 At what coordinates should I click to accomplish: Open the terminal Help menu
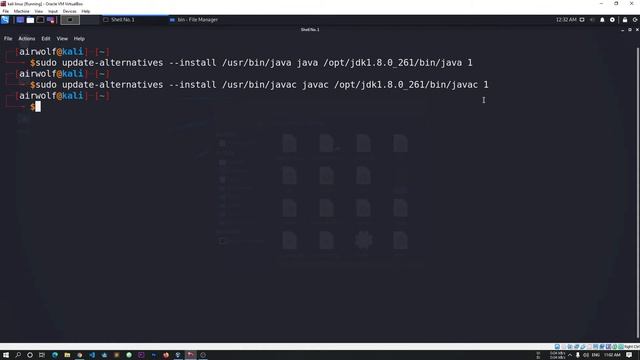[79, 38]
